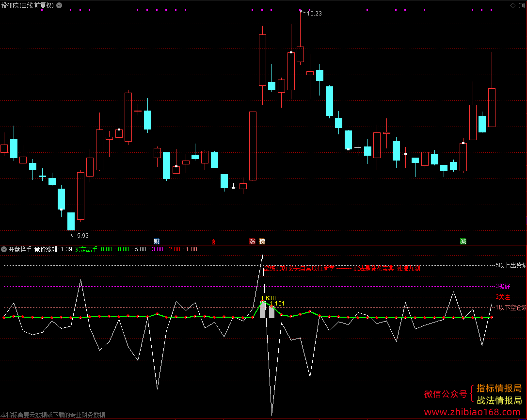Toggle the side panel icon at top right
Viewport: 527px width, 420px height.
pos(522,5)
